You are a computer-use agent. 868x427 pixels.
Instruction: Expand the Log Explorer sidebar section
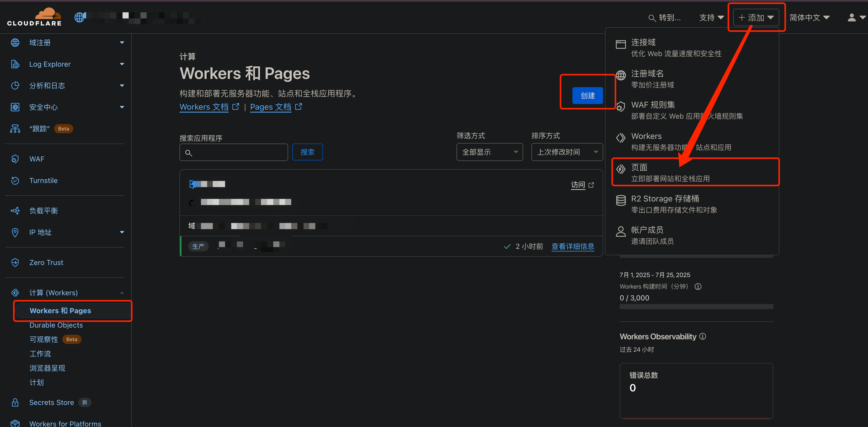coord(122,64)
